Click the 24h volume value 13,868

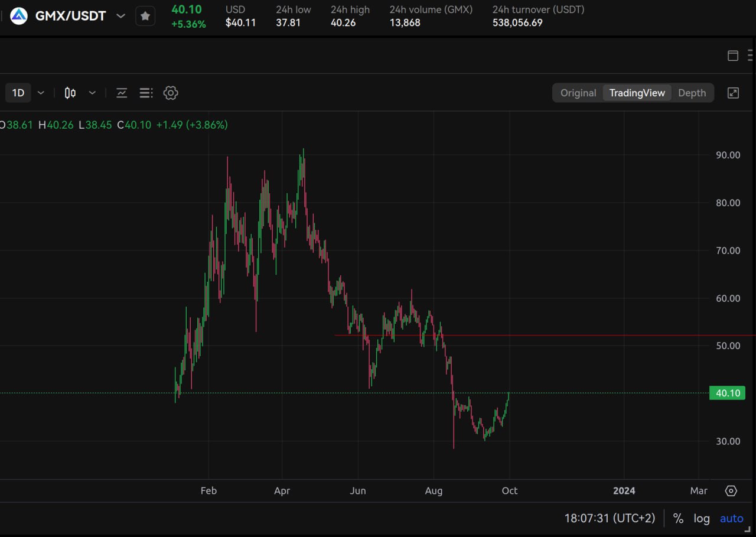405,23
